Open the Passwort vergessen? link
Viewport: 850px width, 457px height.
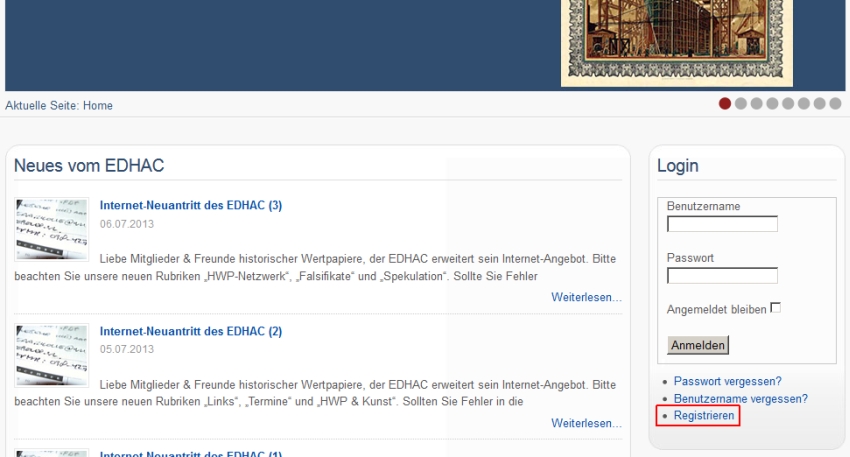[x=727, y=381]
